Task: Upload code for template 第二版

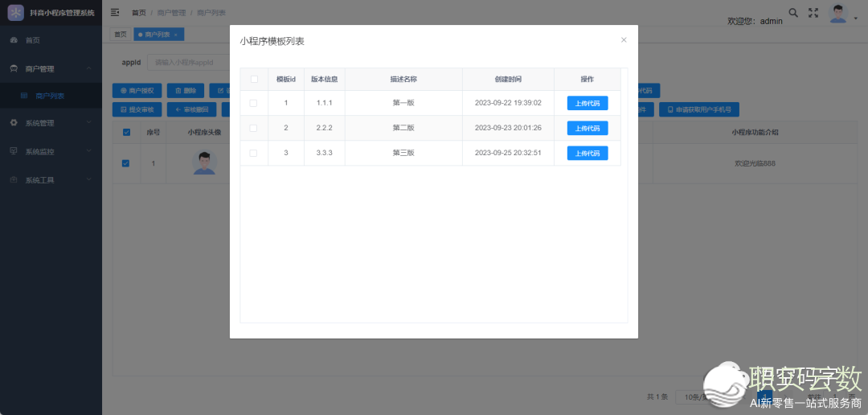Action: pyautogui.click(x=588, y=128)
